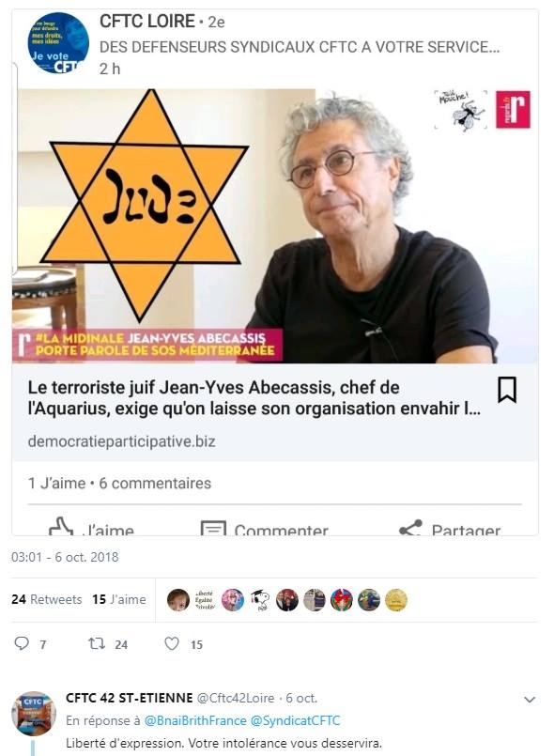
Task: Open the @Cftc42Loire handle
Action: [236, 698]
